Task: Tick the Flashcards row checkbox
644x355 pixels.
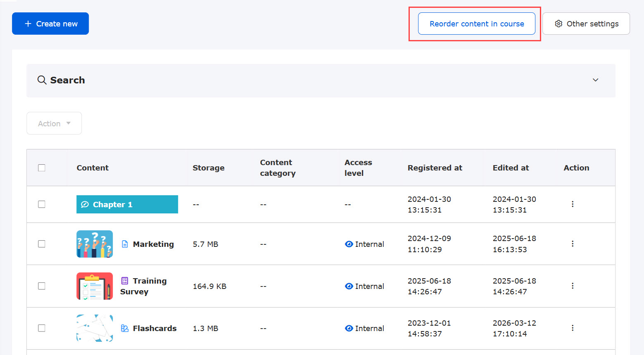Action: point(42,328)
